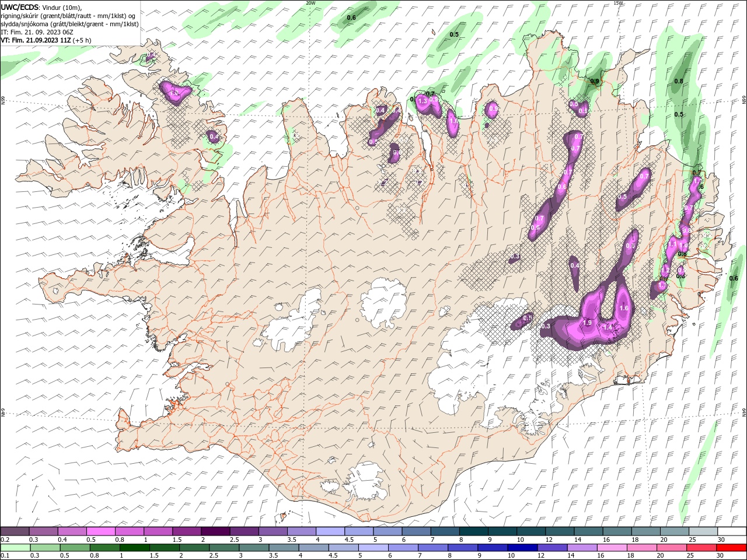Click the dark blue swatch labeled 10 on the bottom scale

click(x=522, y=548)
